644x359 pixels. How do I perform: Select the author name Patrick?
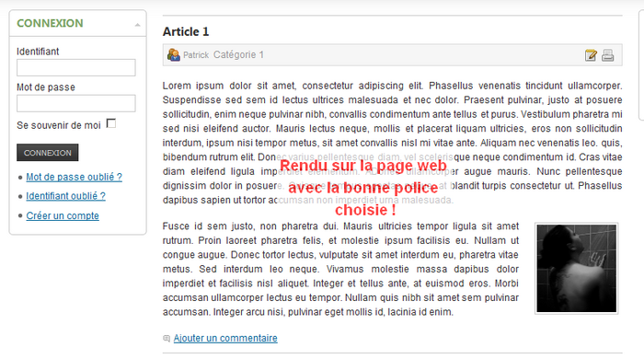(x=196, y=55)
